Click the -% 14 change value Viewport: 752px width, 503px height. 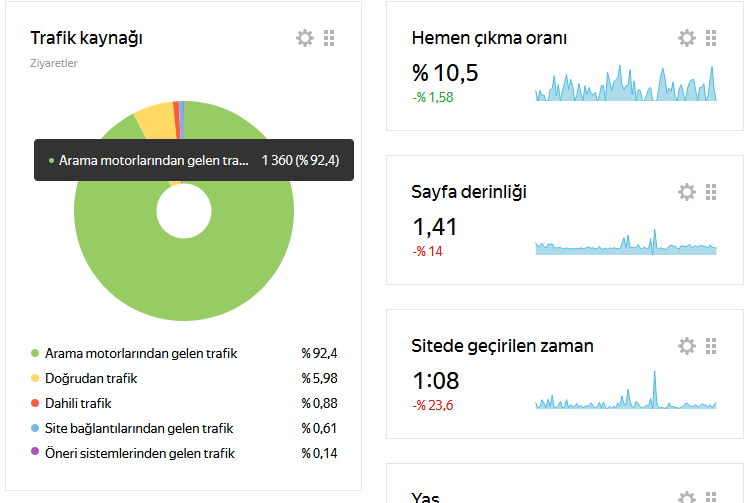pos(427,251)
